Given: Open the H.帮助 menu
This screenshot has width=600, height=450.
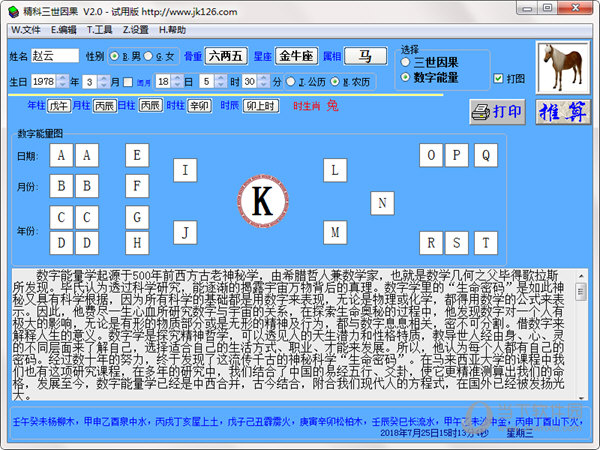Looking at the screenshot, I should click(172, 30).
